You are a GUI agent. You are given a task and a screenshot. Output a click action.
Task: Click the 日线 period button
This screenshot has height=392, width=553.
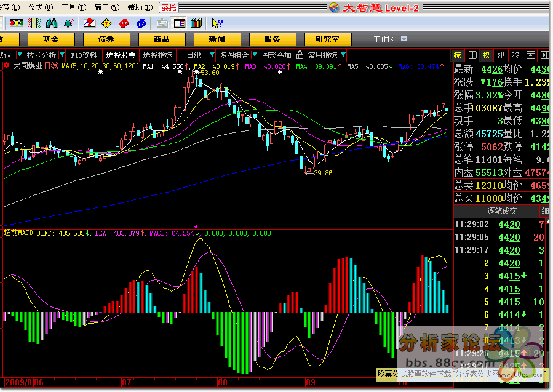(x=194, y=55)
